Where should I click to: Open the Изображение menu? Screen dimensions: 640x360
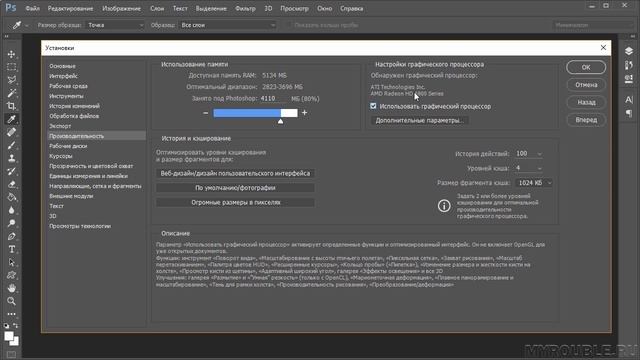click(121, 9)
